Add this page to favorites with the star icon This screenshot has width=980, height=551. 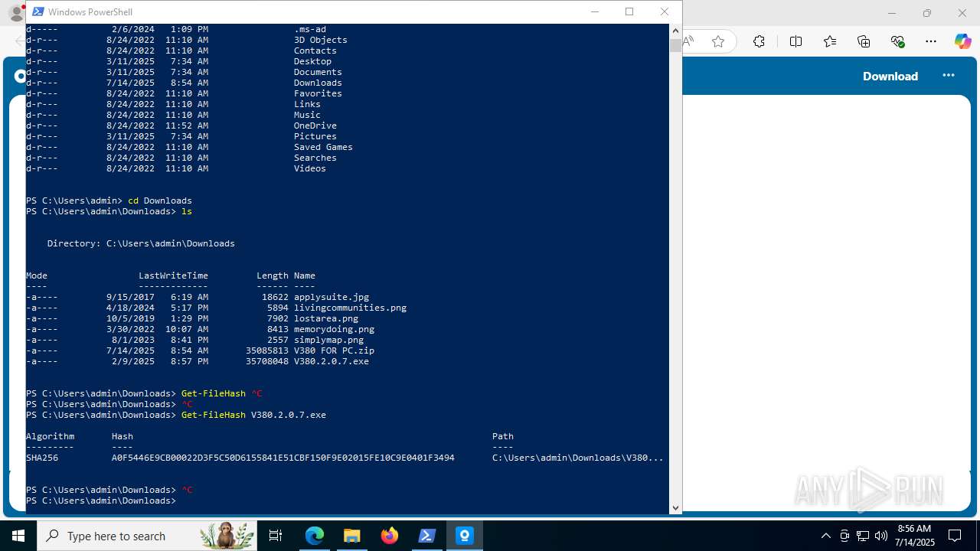(x=717, y=41)
